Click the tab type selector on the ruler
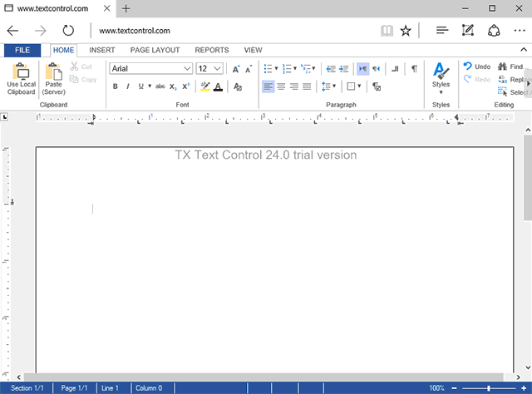The height and width of the screenshot is (394, 532). click(5, 117)
